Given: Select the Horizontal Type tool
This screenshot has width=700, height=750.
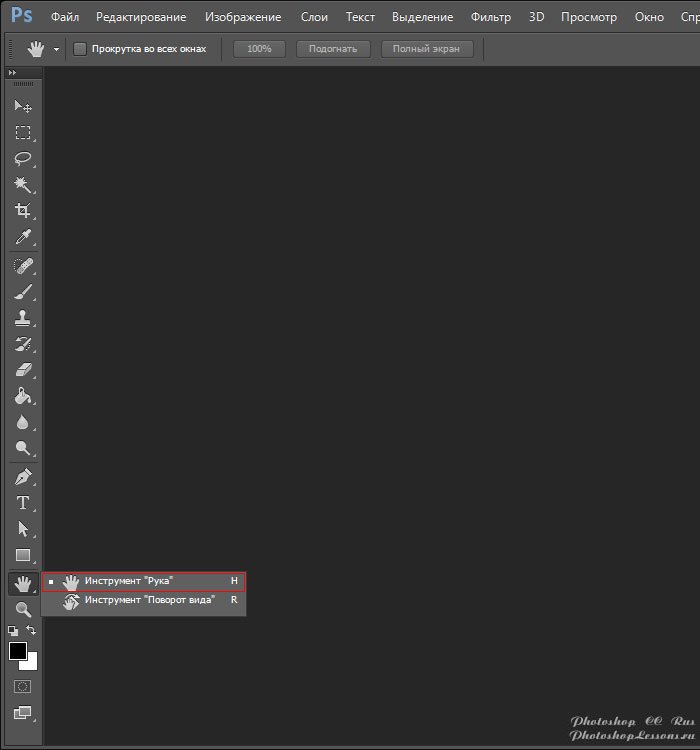Looking at the screenshot, I should click(23, 503).
